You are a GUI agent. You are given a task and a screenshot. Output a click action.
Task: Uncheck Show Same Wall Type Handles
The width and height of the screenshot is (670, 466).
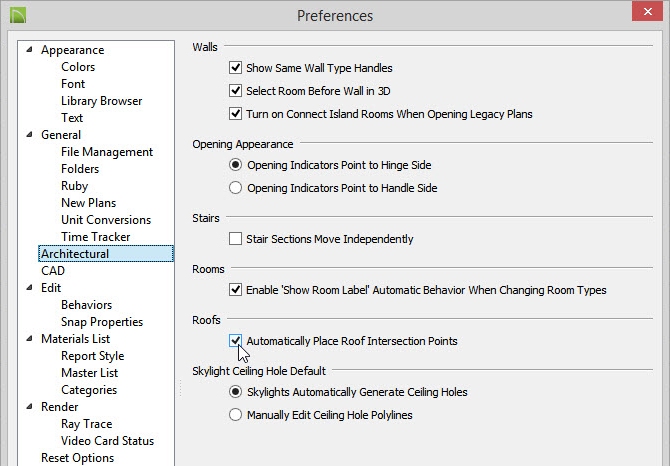click(x=235, y=68)
